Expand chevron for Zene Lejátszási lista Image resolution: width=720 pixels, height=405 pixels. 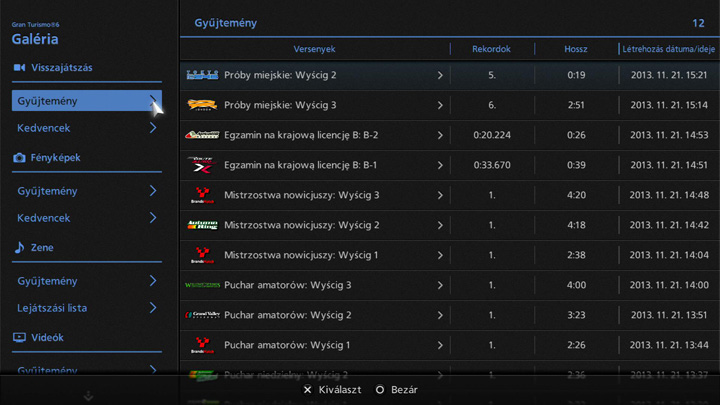tap(153, 308)
